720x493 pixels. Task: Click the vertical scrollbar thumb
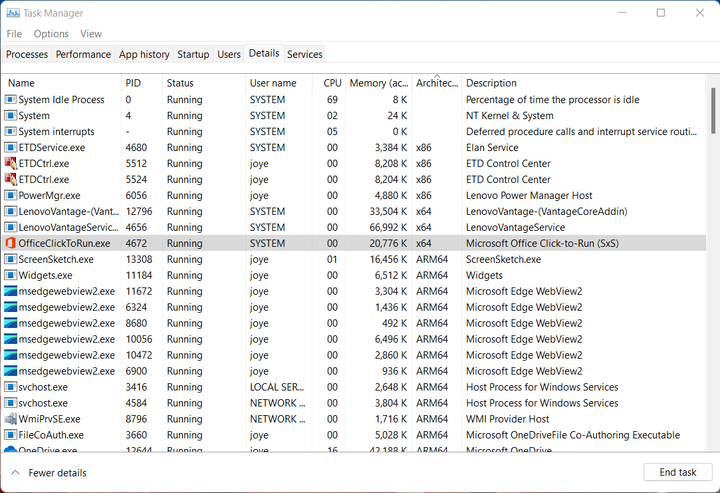pyautogui.click(x=713, y=110)
